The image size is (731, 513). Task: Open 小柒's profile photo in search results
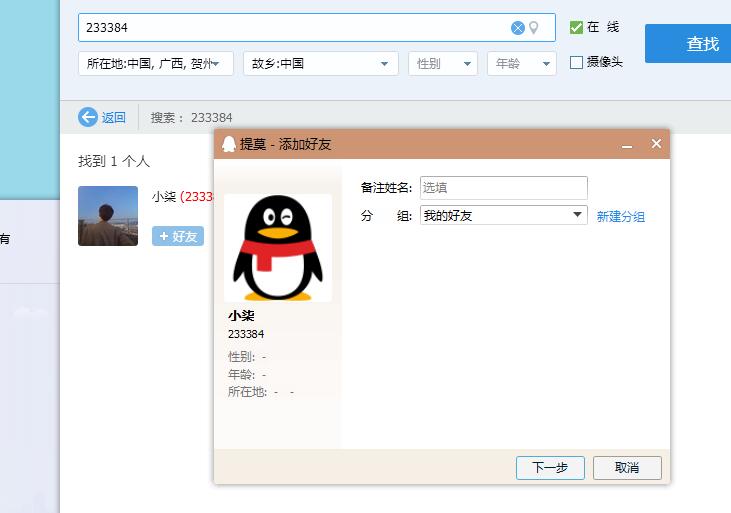coord(108,216)
